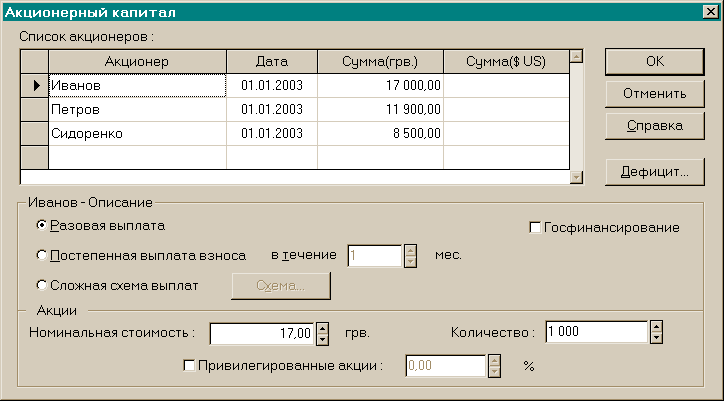This screenshot has height=401, width=724.
Task: Decrease nominal share value spinner down arrow
Action: pos(323,340)
